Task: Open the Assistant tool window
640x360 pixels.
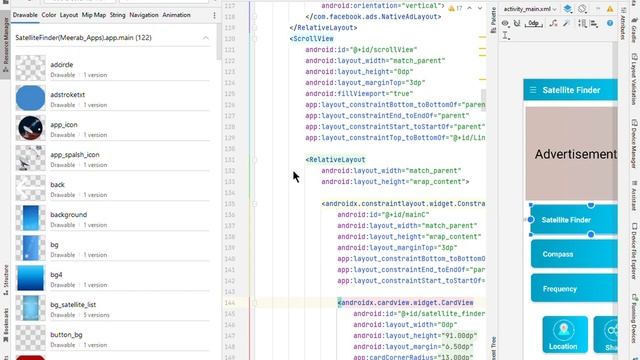Action: pos(634,196)
